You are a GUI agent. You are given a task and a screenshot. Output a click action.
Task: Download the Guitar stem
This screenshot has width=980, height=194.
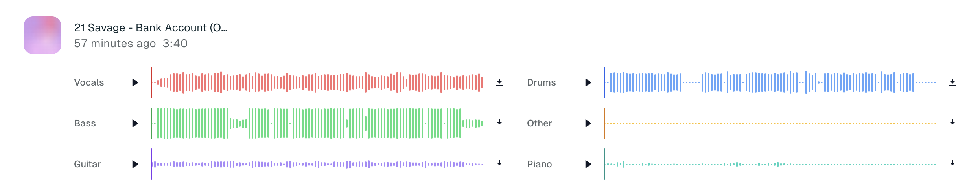click(x=499, y=164)
